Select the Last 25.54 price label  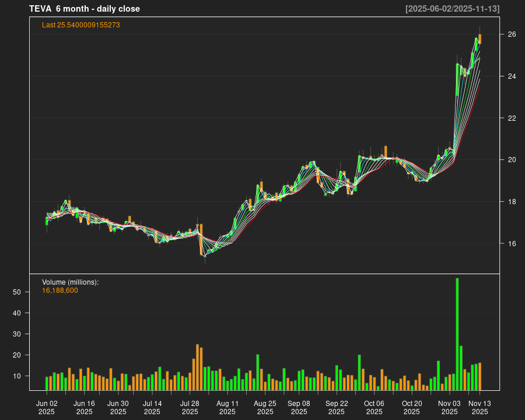pyautogui.click(x=81, y=25)
